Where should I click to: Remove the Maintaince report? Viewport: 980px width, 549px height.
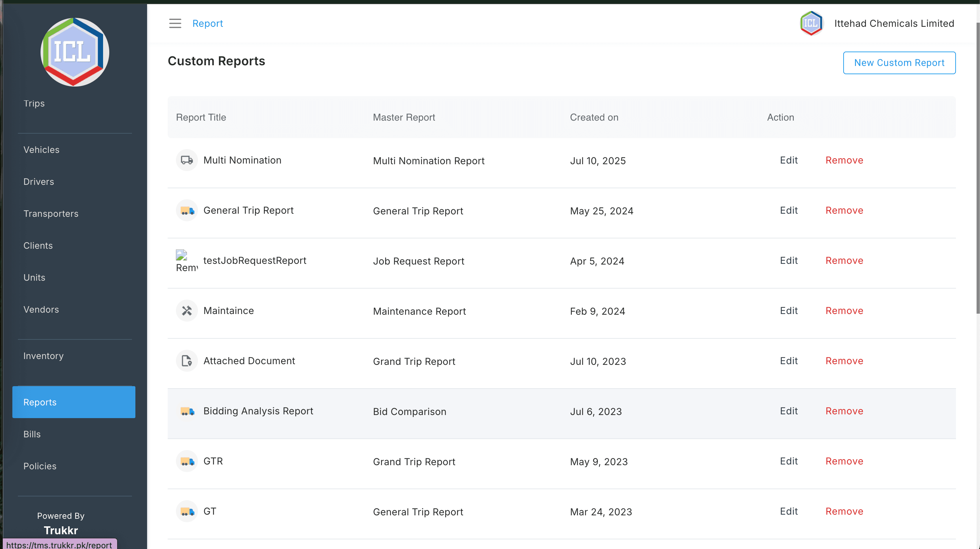(x=844, y=311)
